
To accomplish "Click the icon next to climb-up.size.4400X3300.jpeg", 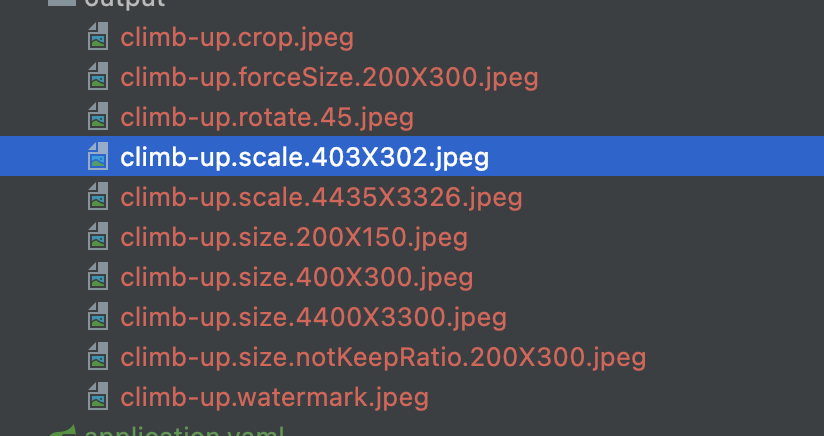I will pyautogui.click(x=97, y=318).
